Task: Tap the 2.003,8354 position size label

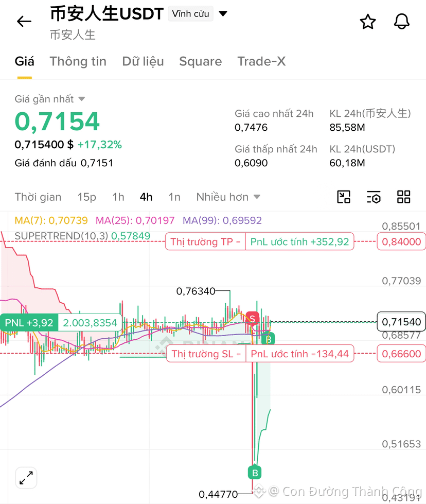Action: click(x=90, y=323)
